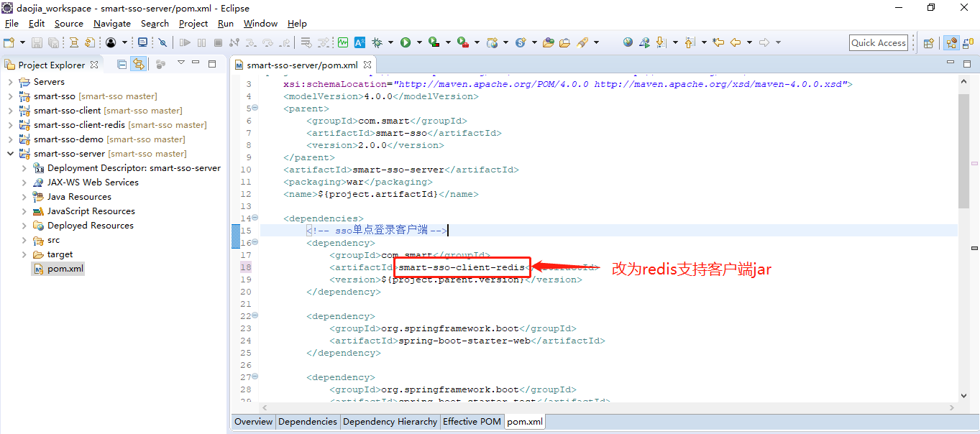This screenshot has height=434, width=980.
Task: Open the Project Explorer view menu dropdown
Action: [180, 64]
